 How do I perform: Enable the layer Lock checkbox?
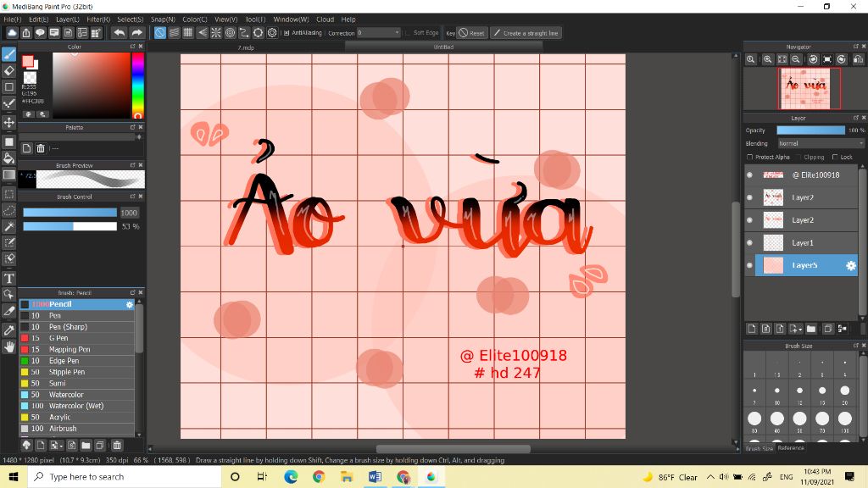(835, 157)
